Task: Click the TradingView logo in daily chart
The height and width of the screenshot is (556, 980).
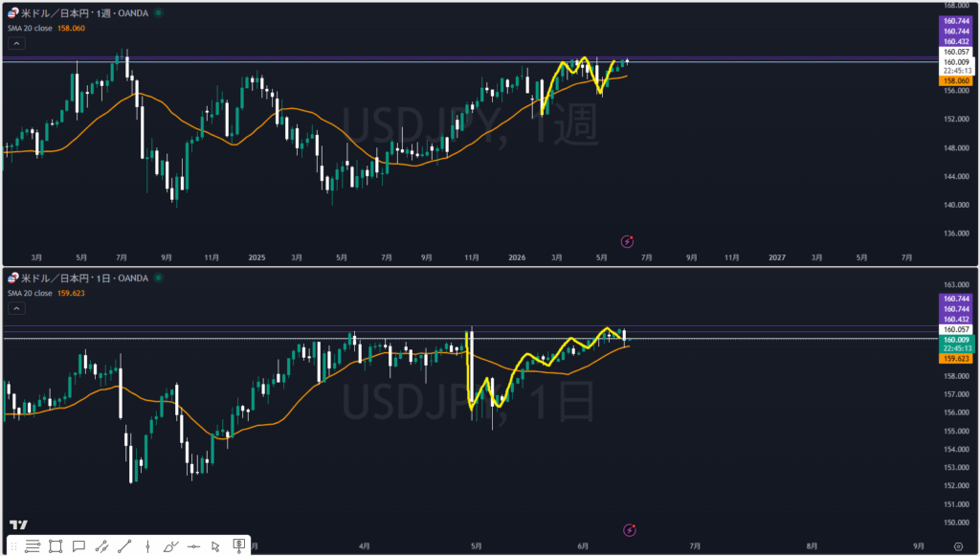Action: click(x=18, y=524)
